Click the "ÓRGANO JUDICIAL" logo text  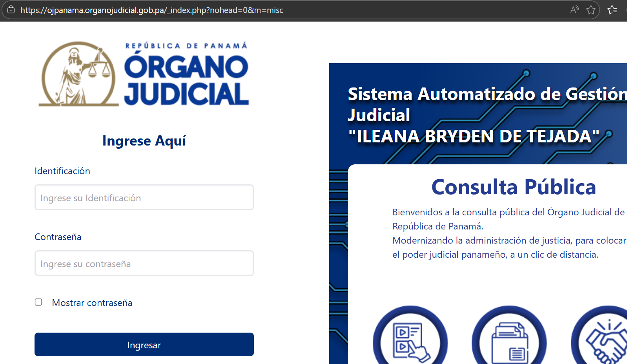click(x=186, y=80)
